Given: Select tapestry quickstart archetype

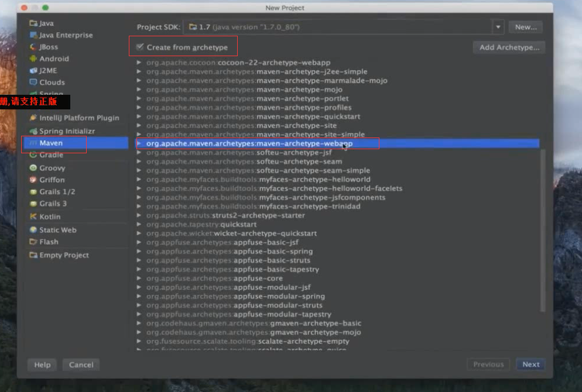Looking at the screenshot, I should tap(201, 224).
